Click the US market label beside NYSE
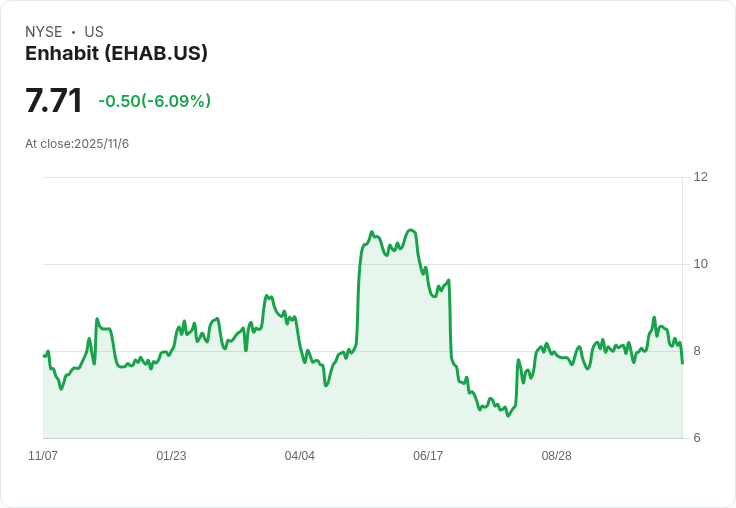736x508 pixels. [x=94, y=32]
